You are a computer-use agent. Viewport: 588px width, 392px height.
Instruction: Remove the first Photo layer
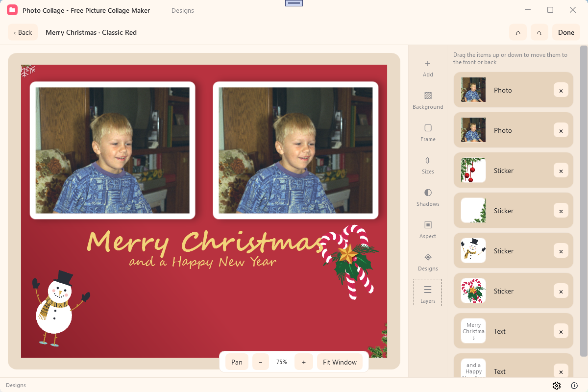pyautogui.click(x=561, y=90)
